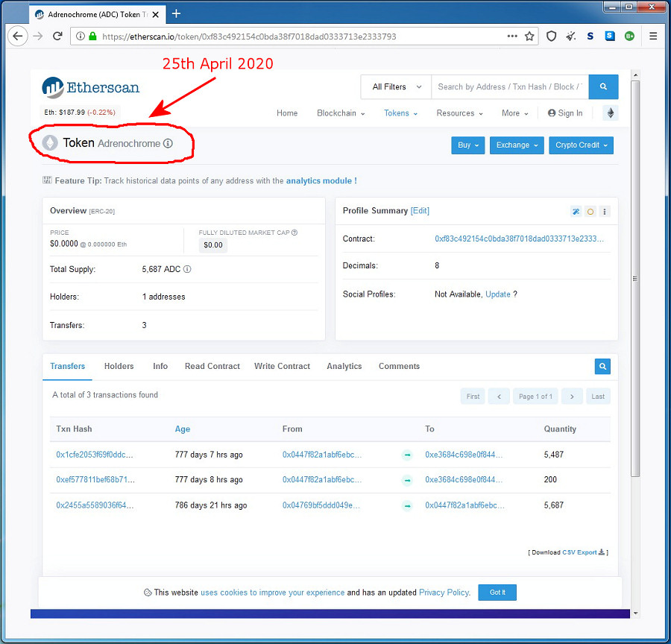Open the Comments tab
Screen dimensions: 671x644
[400, 366]
